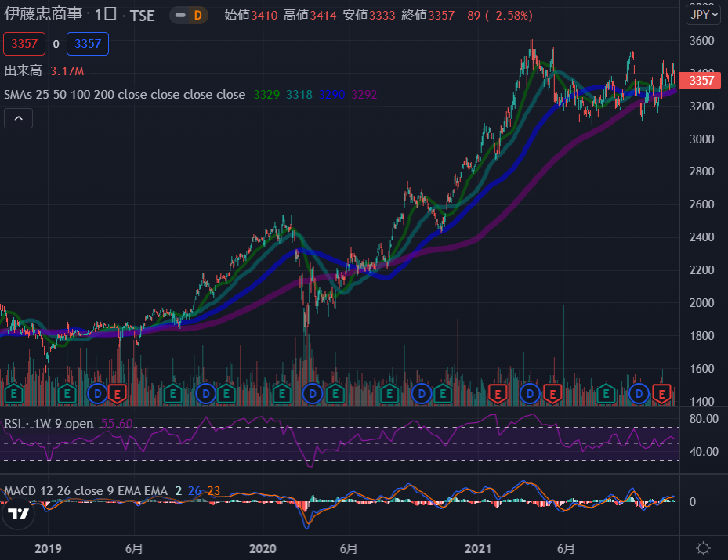The image size is (728, 560).
Task: Open the JPY currency dropdown
Action: 704,16
